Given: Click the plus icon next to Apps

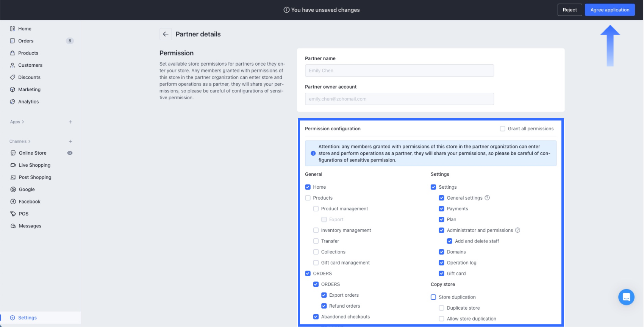Looking at the screenshot, I should 70,122.
